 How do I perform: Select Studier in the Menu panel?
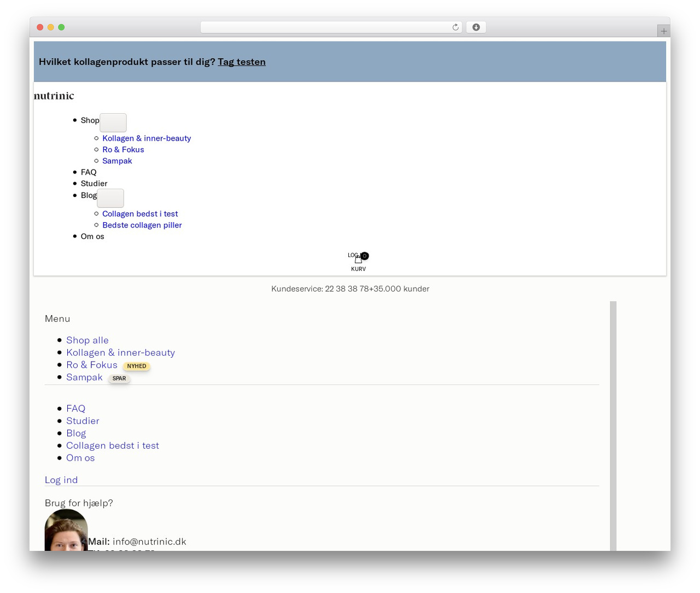pos(83,421)
